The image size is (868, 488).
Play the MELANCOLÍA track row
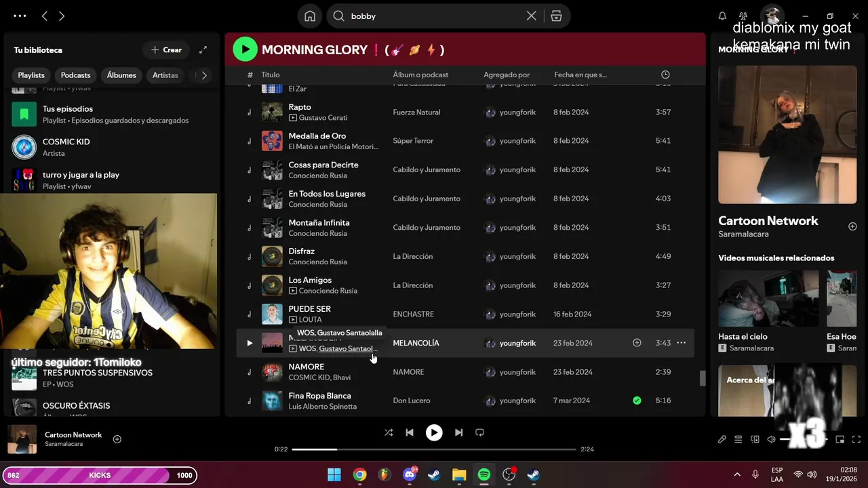coord(249,343)
